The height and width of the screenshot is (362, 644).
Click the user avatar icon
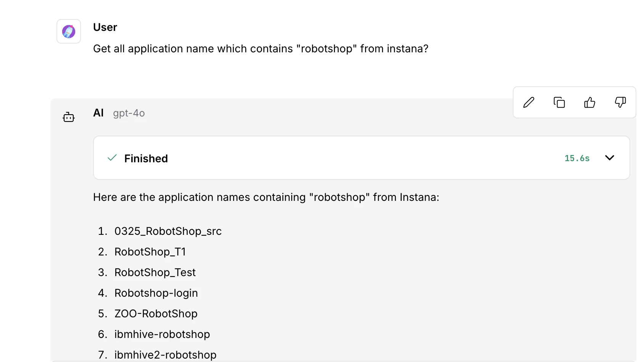coord(69,31)
